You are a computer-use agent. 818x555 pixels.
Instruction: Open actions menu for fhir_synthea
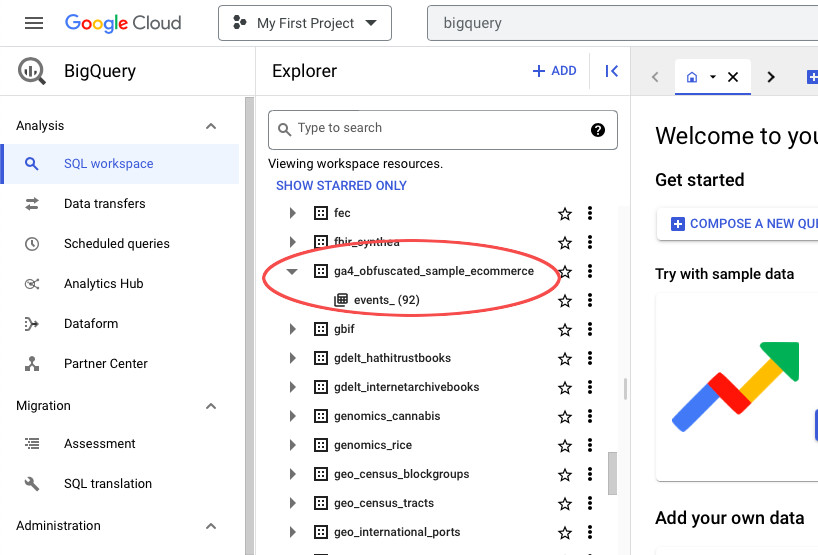click(590, 242)
